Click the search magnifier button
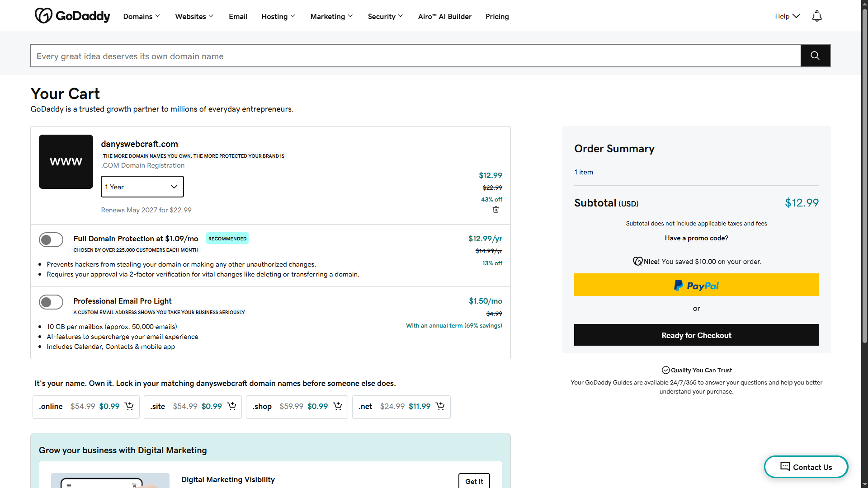Image resolution: width=868 pixels, height=488 pixels. [815, 56]
